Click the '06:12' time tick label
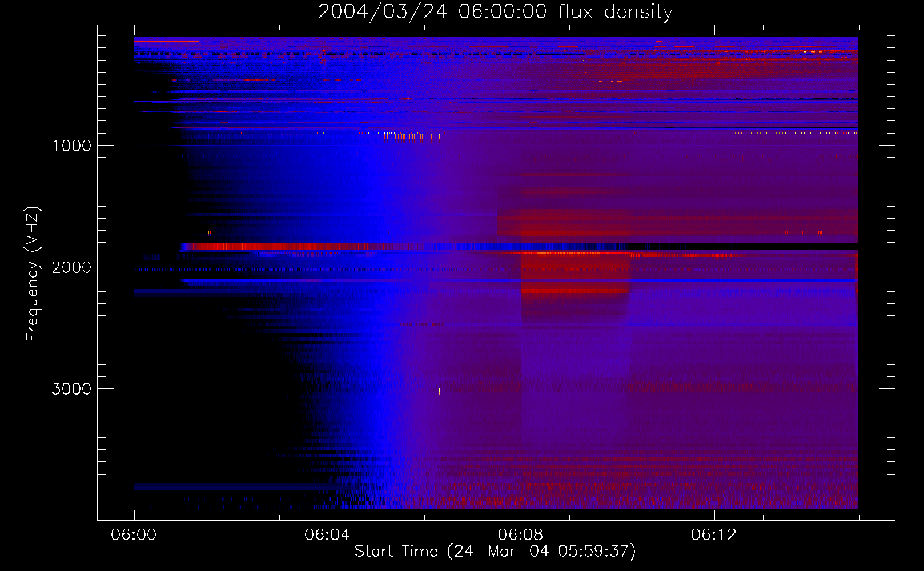 coord(714,535)
